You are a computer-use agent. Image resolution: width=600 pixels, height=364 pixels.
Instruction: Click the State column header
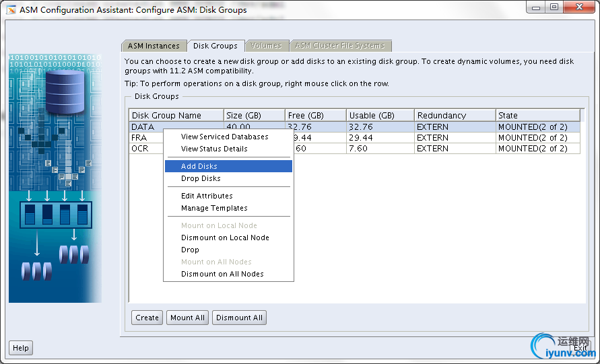pyautogui.click(x=538, y=116)
